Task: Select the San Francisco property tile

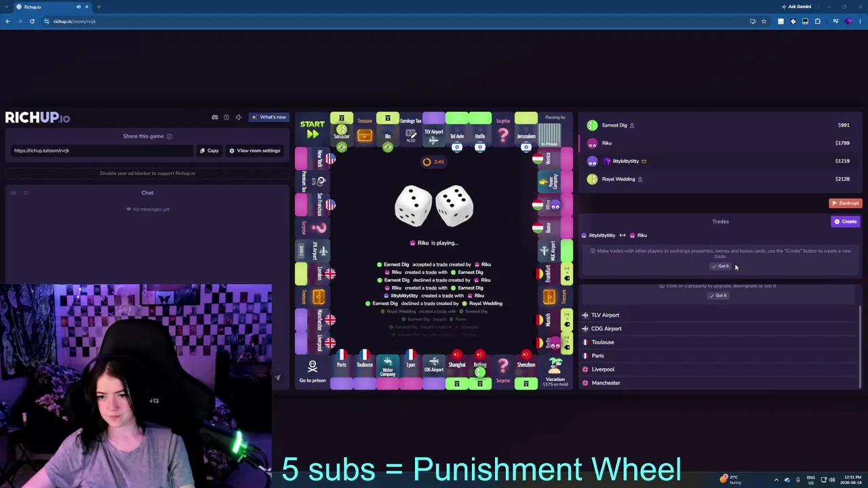Action: 313,205
